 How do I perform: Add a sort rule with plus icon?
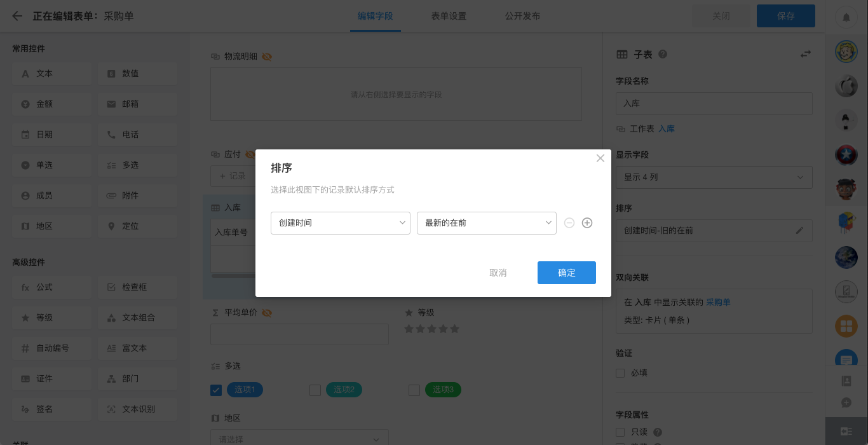pos(587,223)
